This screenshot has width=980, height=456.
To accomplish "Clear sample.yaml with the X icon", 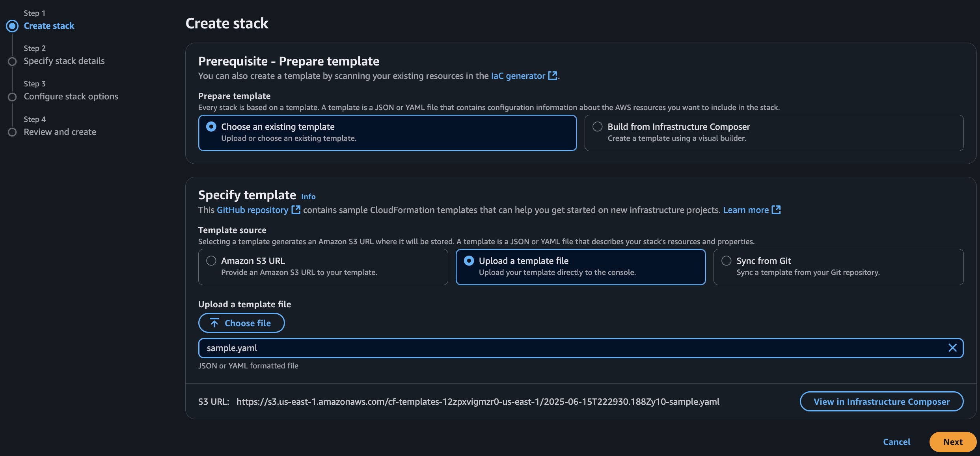I will 952,348.
